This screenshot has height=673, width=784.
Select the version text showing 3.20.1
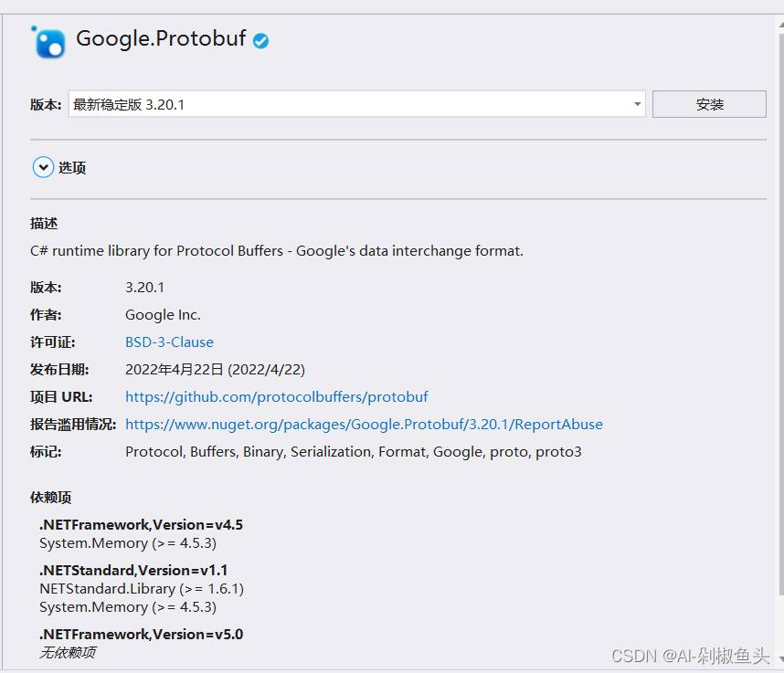(145, 287)
